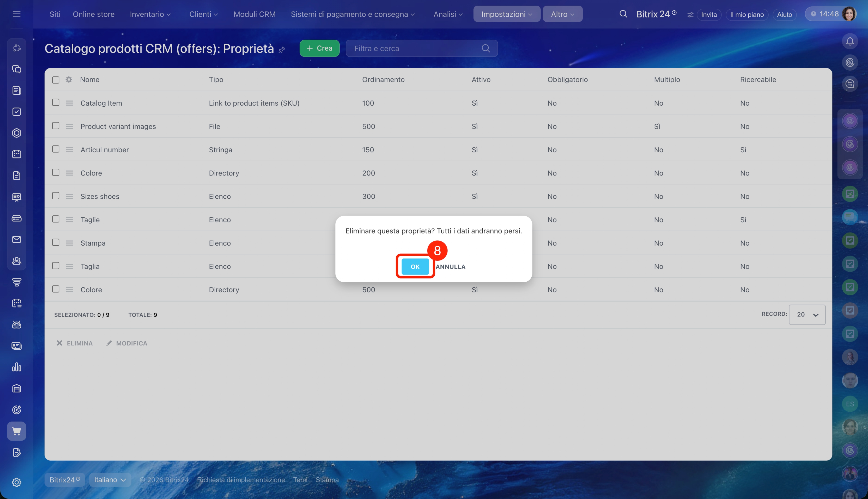Open the hamburger menu icon
Viewport: 868px width, 499px height.
(17, 14)
